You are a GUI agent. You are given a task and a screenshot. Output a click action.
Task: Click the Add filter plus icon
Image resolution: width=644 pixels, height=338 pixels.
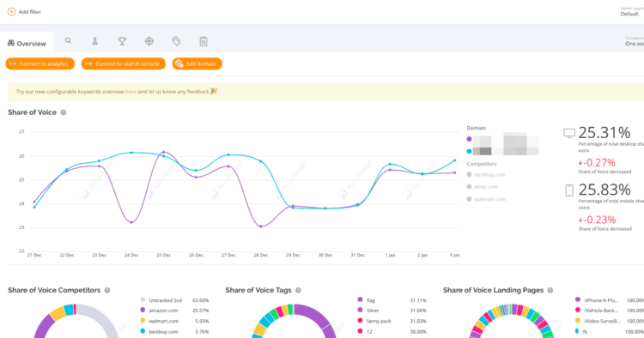click(11, 12)
